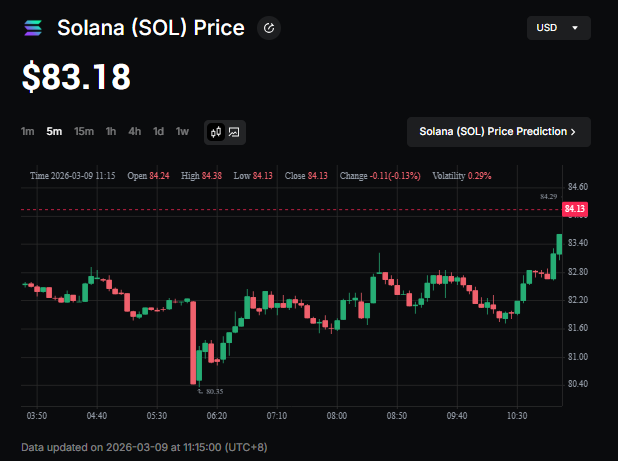618x461 pixels.
Task: Click the 08:00 label on time axis
Action: coord(337,415)
